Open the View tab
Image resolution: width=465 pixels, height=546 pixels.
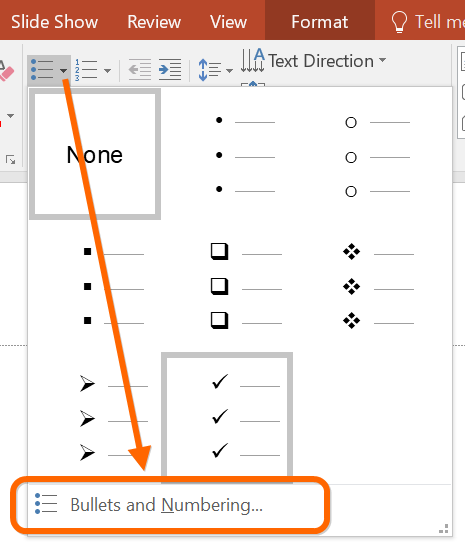click(228, 22)
